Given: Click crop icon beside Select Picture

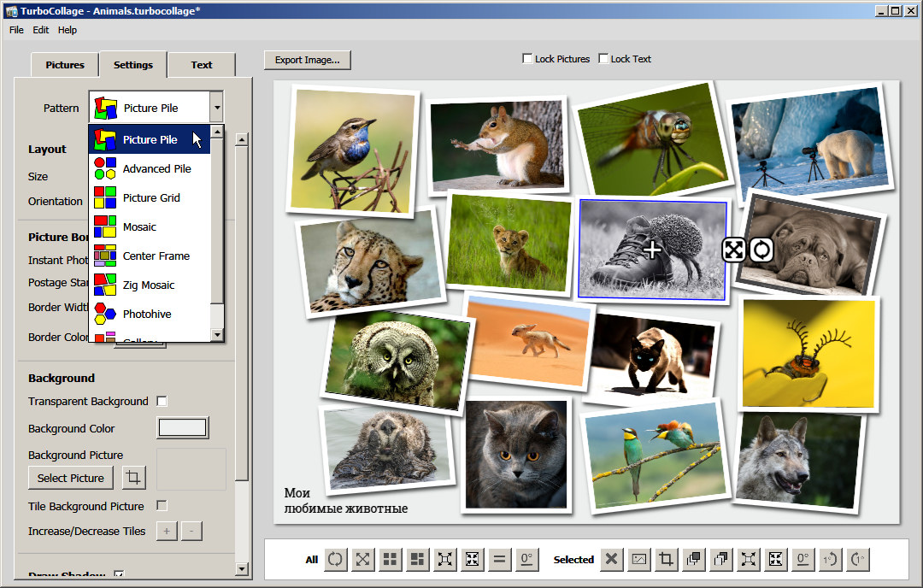Looking at the screenshot, I should 132,478.
